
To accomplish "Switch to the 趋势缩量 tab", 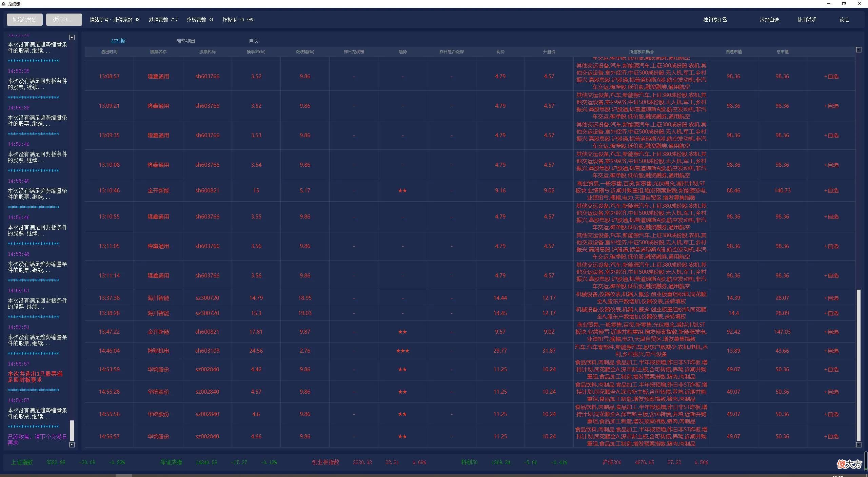I will [x=186, y=41].
